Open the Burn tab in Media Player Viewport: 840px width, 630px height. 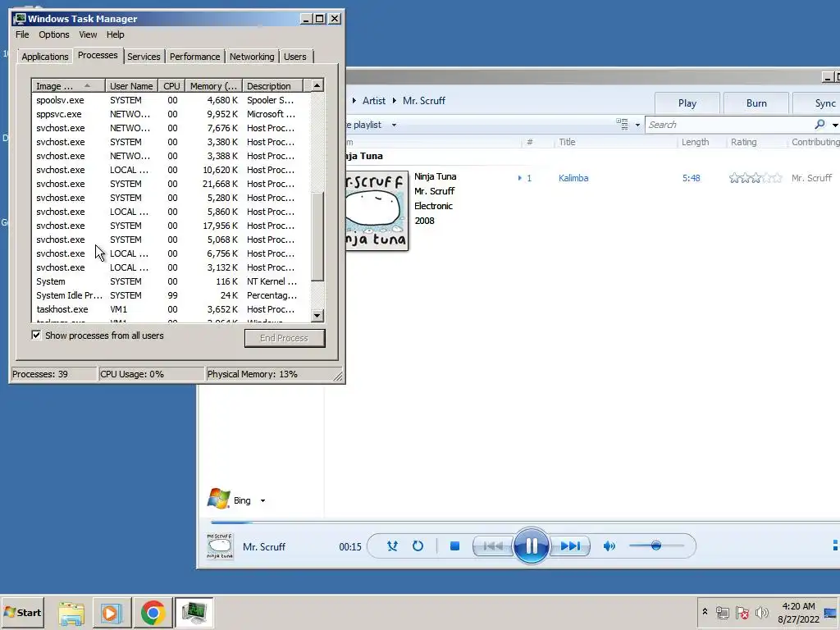pyautogui.click(x=756, y=103)
